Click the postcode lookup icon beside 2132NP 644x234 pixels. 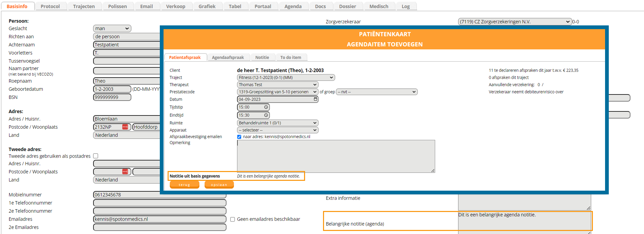click(x=125, y=127)
